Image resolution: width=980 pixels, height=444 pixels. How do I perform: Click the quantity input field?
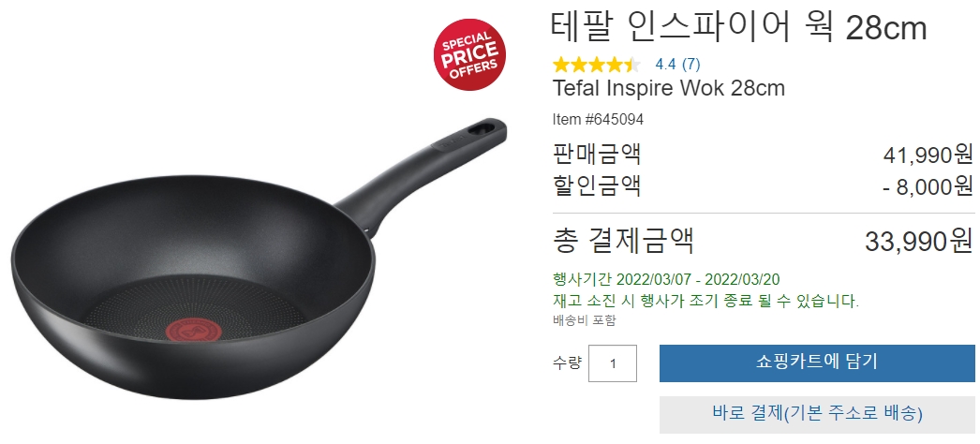click(x=613, y=363)
